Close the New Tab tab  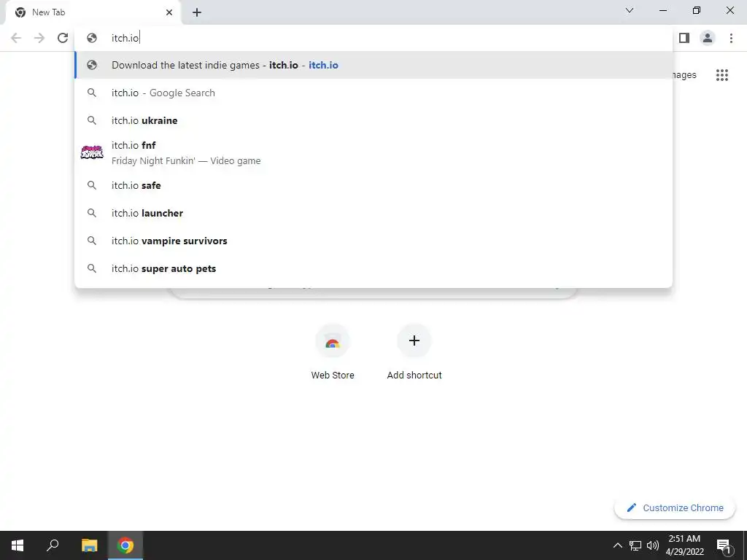pyautogui.click(x=169, y=12)
